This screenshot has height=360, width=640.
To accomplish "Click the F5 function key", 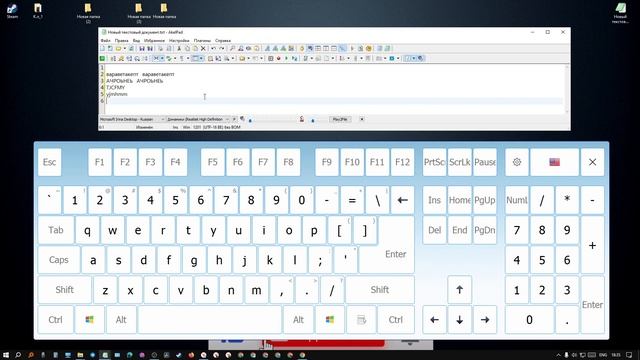I will (x=213, y=162).
